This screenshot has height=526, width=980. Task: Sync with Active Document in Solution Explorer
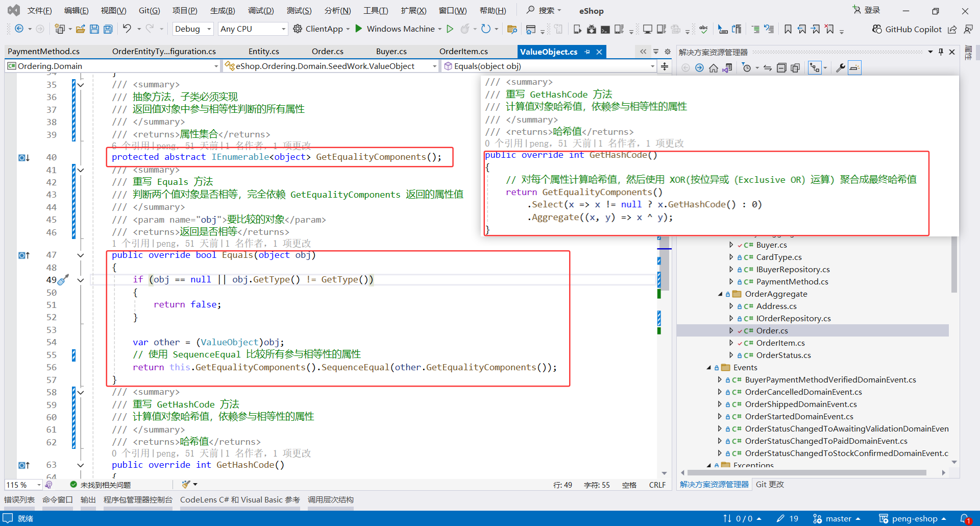pyautogui.click(x=768, y=68)
